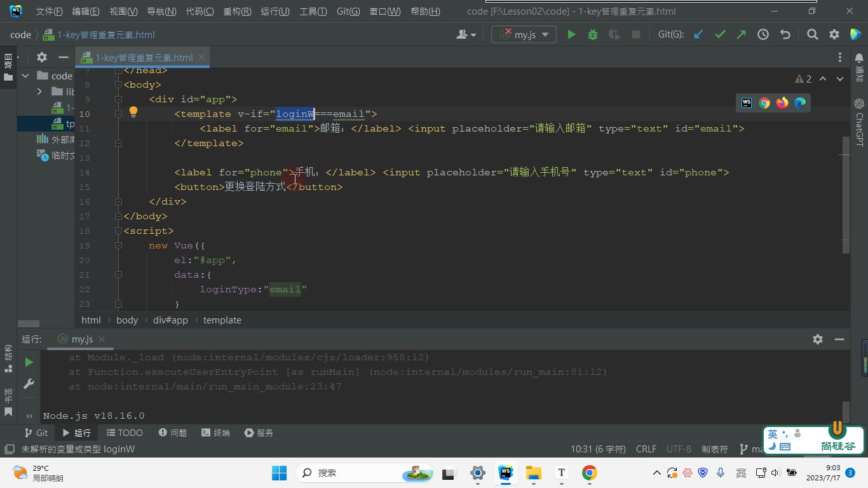Viewport: 868px width, 488px height.
Task: Change CRLF line separator in status bar
Action: tap(646, 449)
